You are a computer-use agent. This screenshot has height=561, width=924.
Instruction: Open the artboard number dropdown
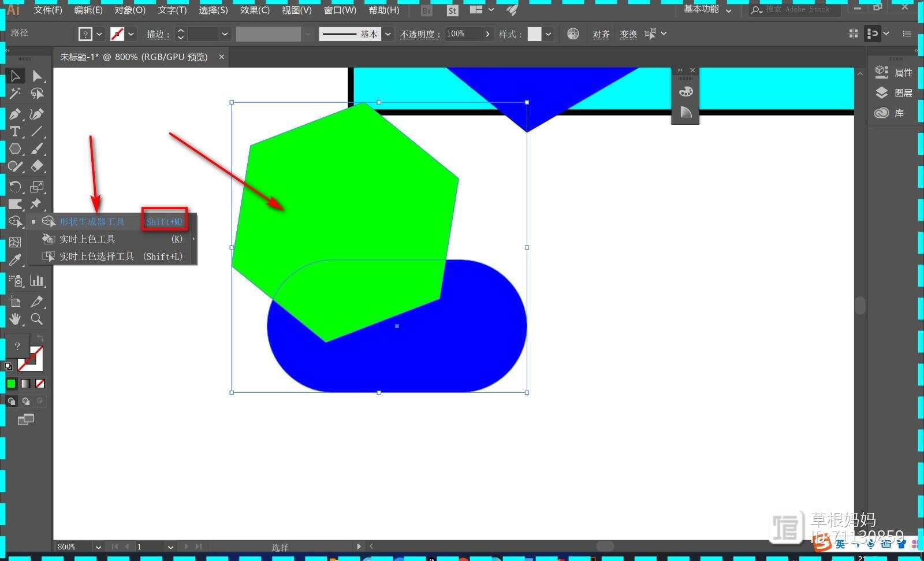pos(170,547)
